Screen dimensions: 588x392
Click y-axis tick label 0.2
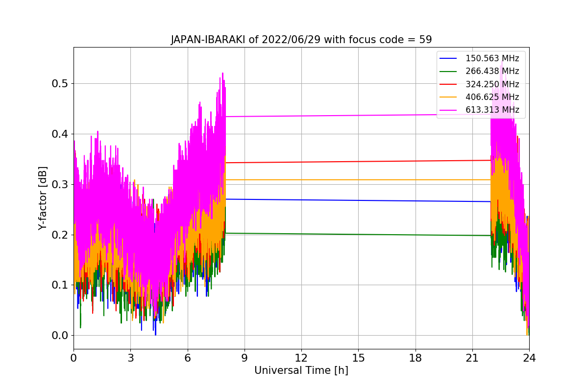[x=60, y=235]
